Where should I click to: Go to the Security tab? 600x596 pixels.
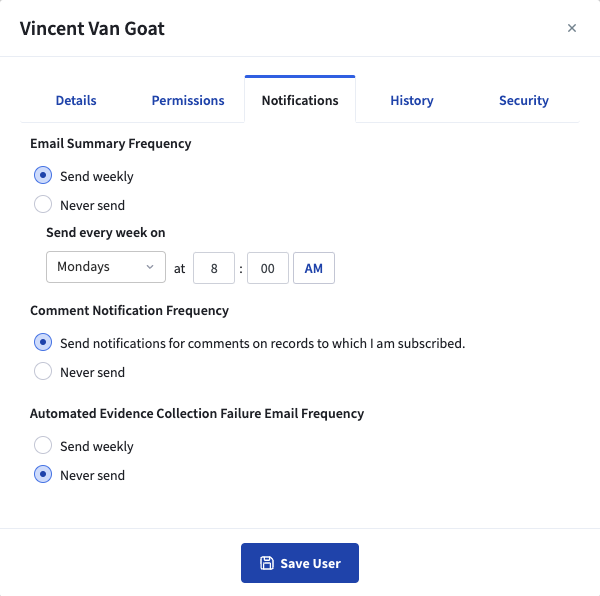tap(524, 100)
